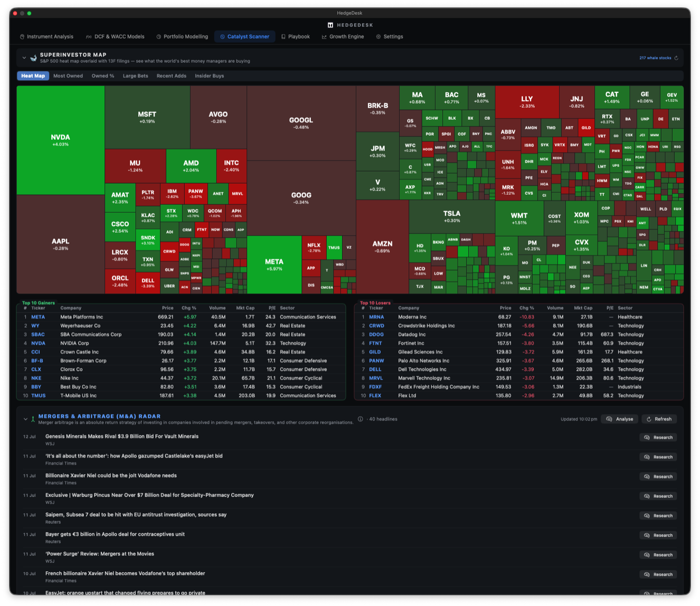Select the GOOGL heat map tile
Screen dimensions: 700x606
click(x=301, y=123)
